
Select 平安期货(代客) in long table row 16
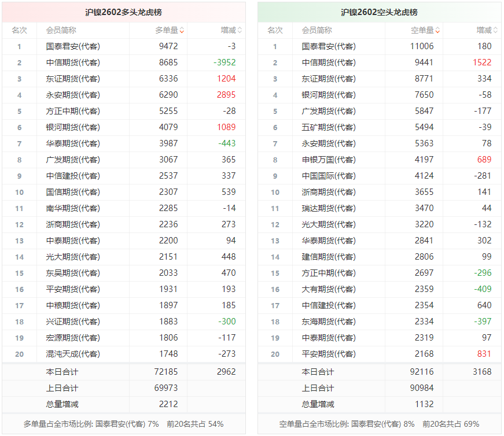(73, 289)
